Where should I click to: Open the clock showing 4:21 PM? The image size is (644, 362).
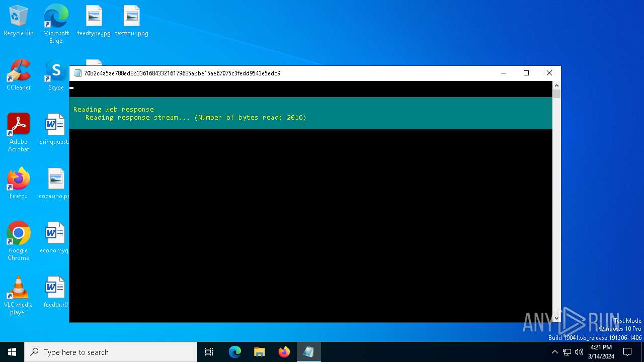(x=601, y=352)
